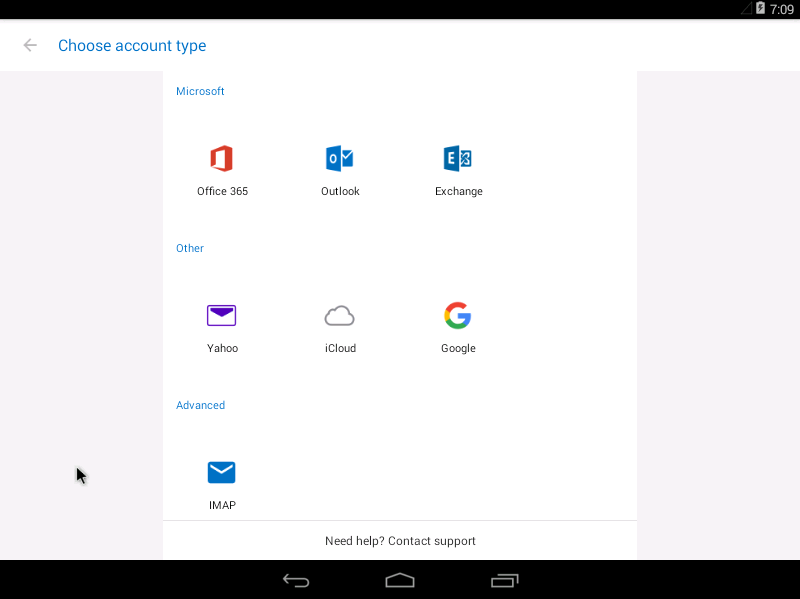
Task: Select the Yahoo mail icon
Action: [221, 315]
